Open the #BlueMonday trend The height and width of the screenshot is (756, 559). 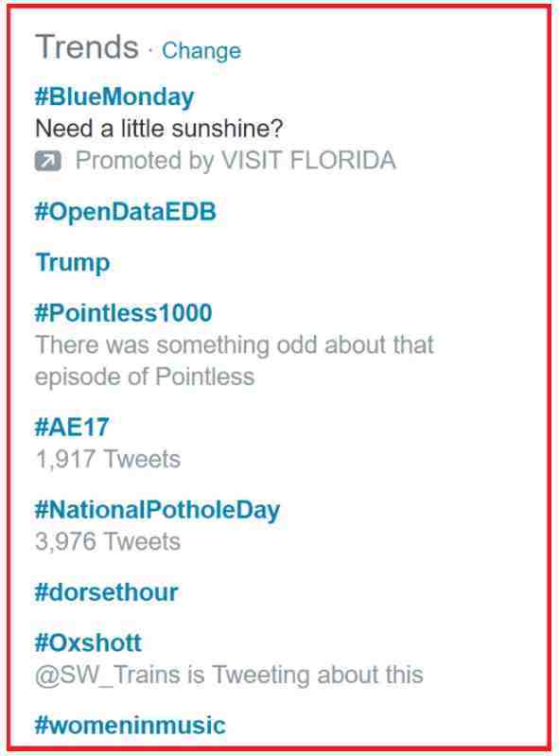[x=114, y=97]
